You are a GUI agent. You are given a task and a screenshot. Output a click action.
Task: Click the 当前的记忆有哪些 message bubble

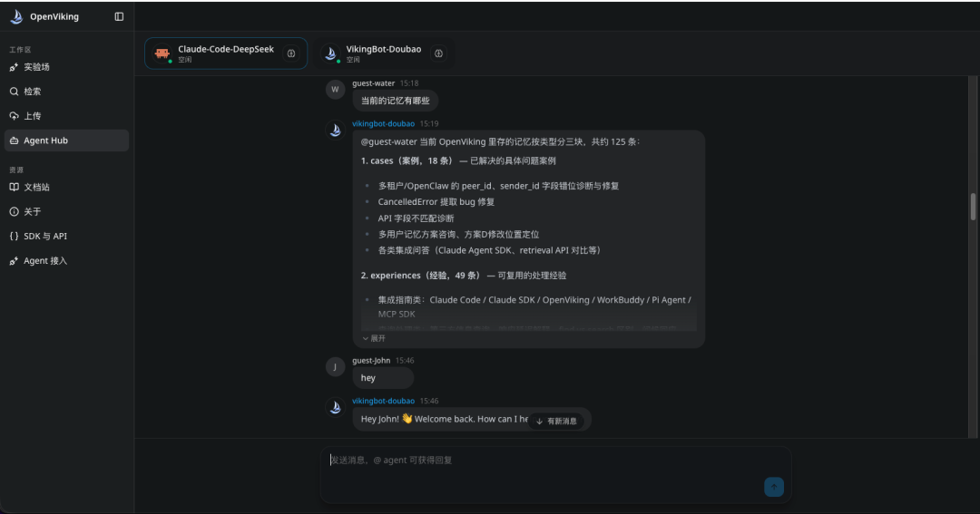(x=395, y=101)
